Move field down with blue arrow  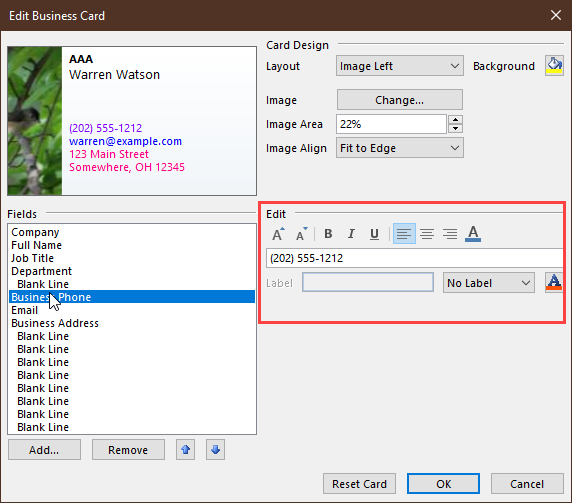215,449
